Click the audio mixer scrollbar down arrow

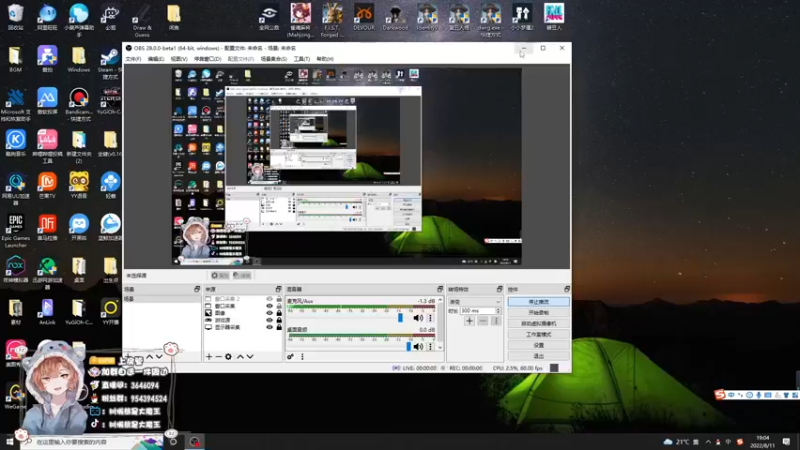coord(440,347)
